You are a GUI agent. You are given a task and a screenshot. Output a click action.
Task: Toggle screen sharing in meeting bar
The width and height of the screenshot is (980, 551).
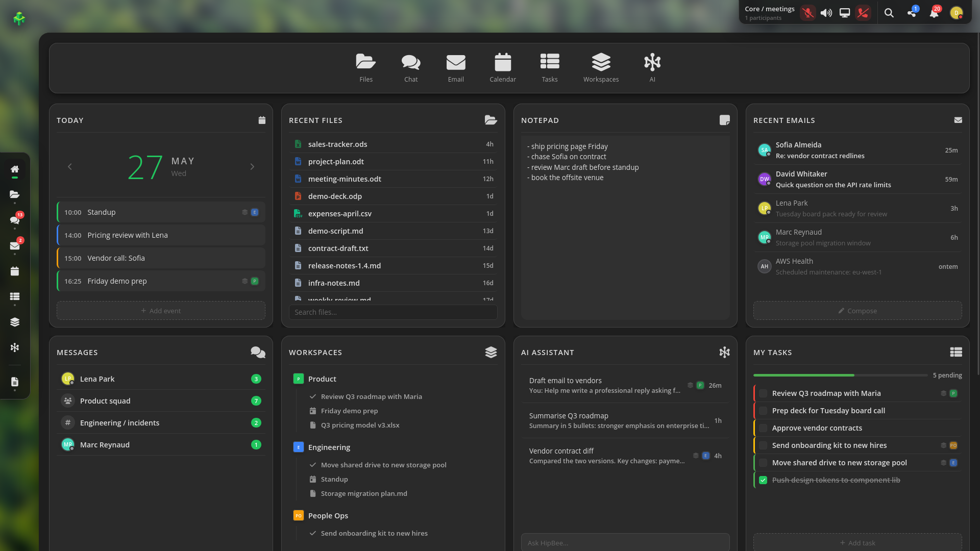(x=845, y=13)
